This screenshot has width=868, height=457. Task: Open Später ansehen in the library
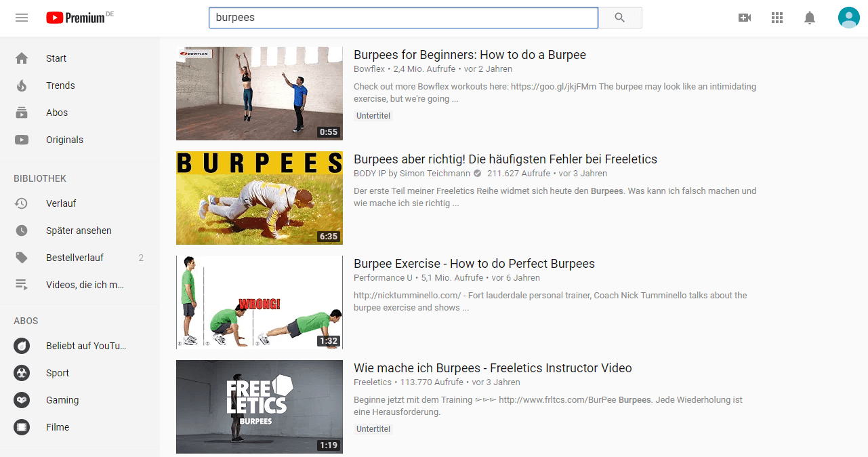(x=80, y=231)
